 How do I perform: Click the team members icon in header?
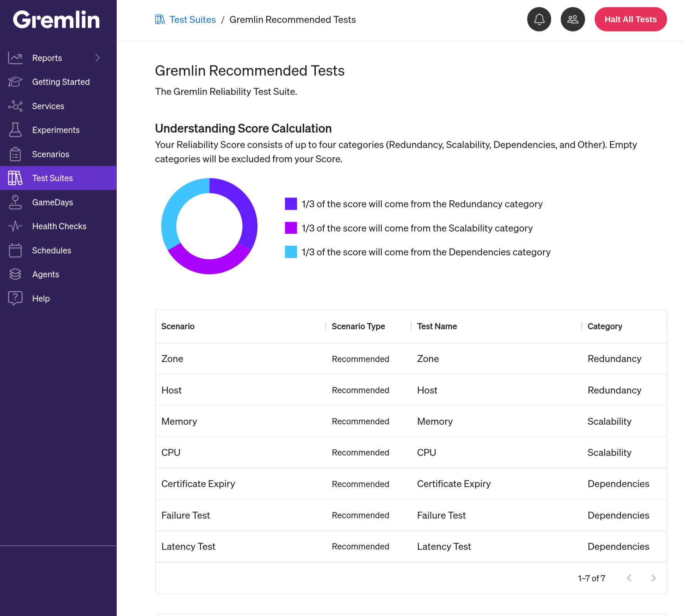coord(573,19)
